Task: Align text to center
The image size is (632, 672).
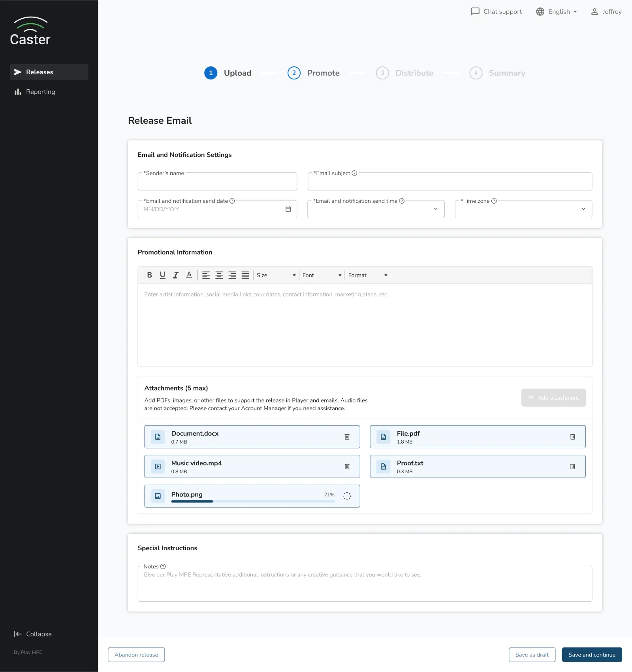Action: pyautogui.click(x=219, y=275)
